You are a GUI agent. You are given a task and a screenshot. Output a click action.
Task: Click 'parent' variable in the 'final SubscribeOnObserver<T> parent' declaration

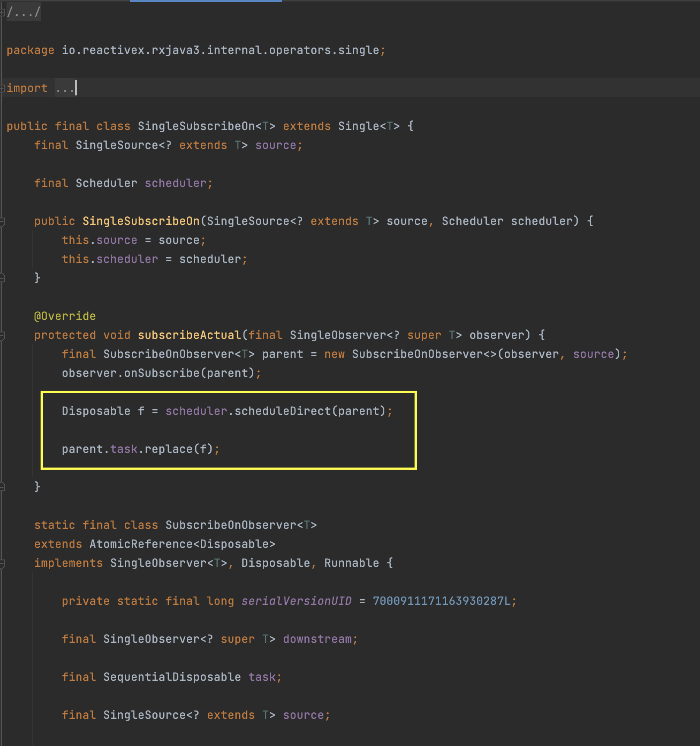(x=283, y=354)
